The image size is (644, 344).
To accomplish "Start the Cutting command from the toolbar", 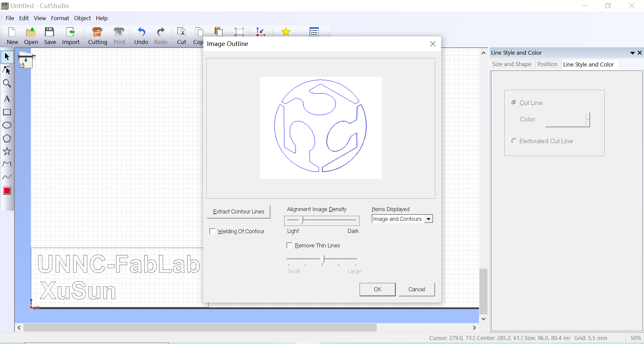I will tap(98, 36).
